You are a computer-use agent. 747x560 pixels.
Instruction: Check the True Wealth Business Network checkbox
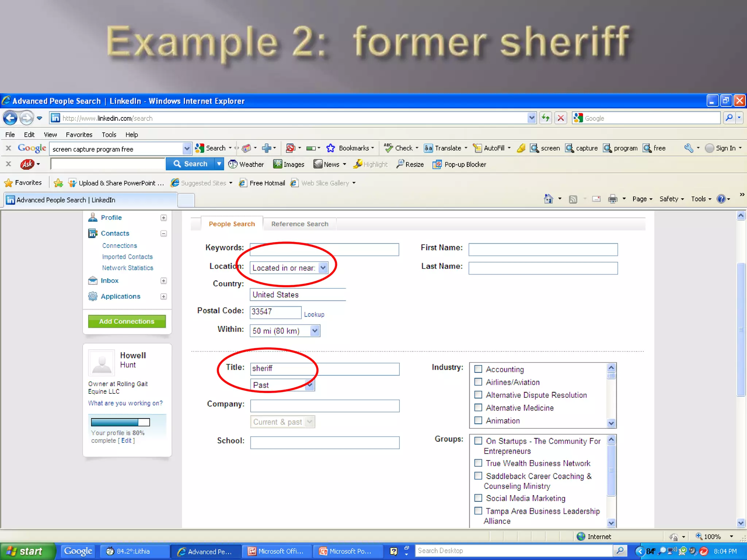coord(478,463)
